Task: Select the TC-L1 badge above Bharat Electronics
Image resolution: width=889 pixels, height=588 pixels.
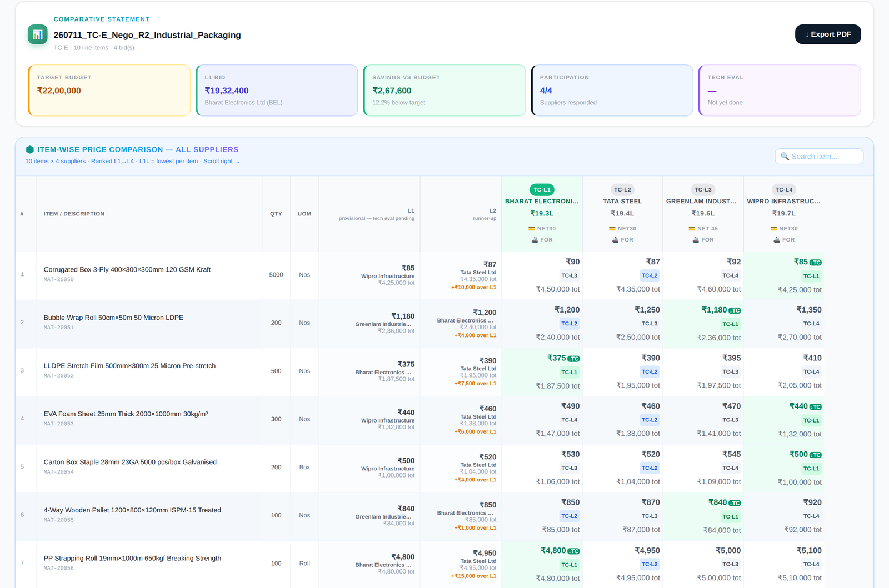Action: tap(542, 190)
